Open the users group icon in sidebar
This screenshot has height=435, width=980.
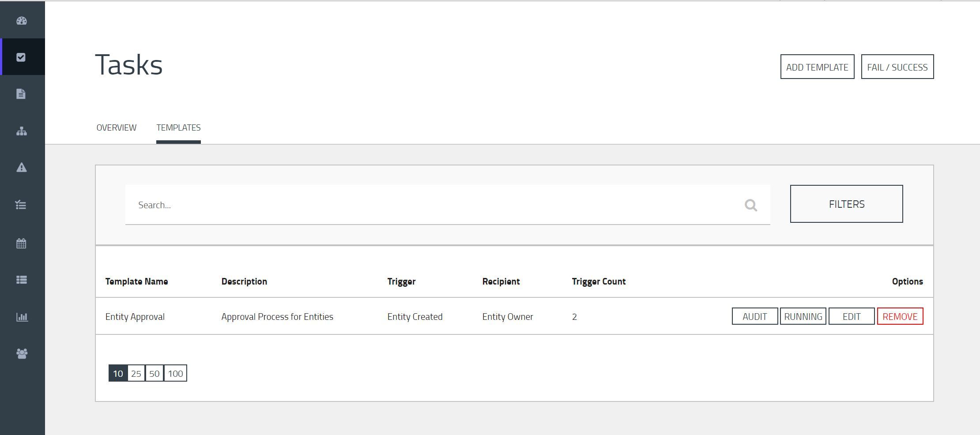point(22,353)
